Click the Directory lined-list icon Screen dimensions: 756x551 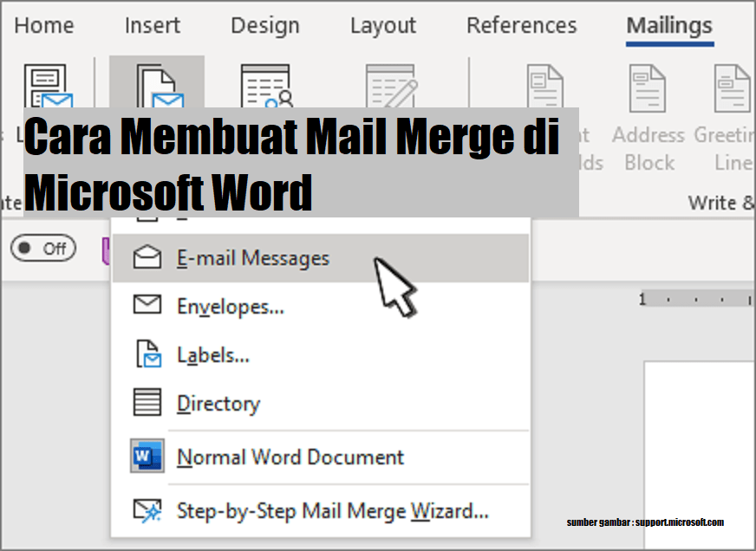[x=147, y=402]
